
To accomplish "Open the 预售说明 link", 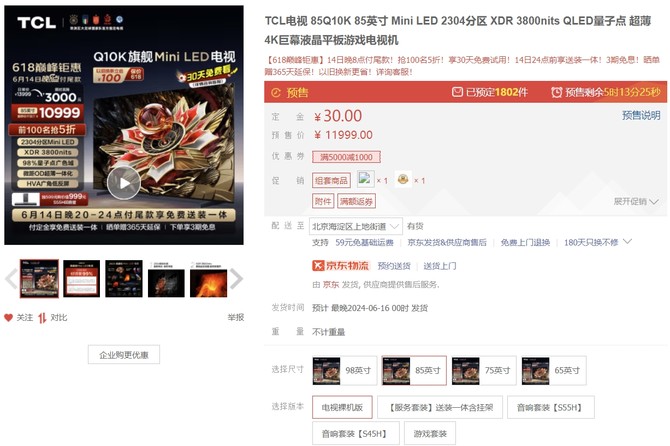I will point(641,115).
